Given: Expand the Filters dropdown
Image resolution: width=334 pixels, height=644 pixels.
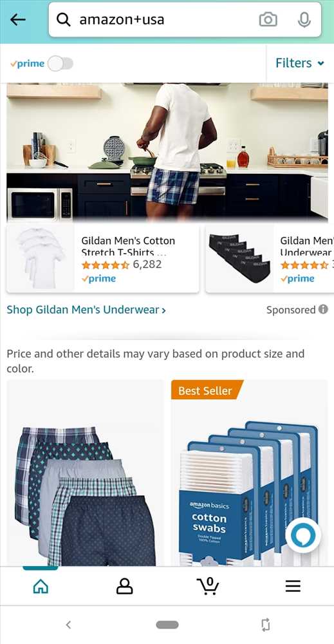Looking at the screenshot, I should pos(299,63).
